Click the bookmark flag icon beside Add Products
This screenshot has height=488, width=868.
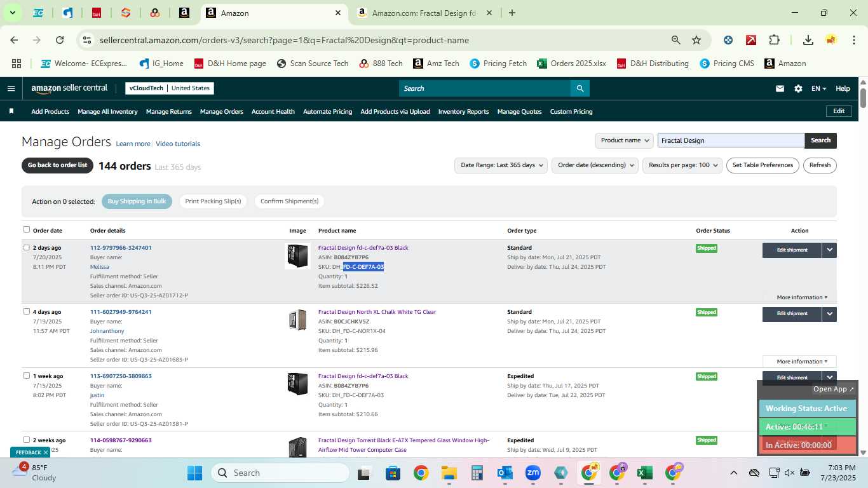[x=11, y=111]
